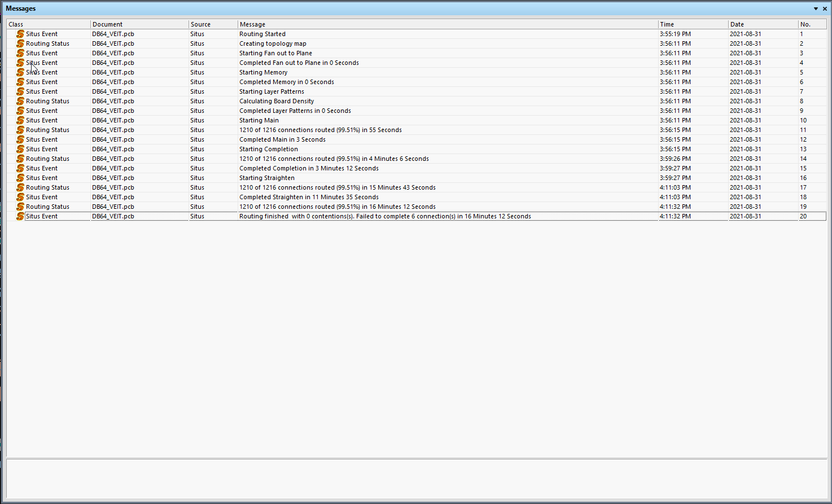
Task: Select the routed 'in 15 Minutes 43 Seconds' message
Action: (338, 187)
